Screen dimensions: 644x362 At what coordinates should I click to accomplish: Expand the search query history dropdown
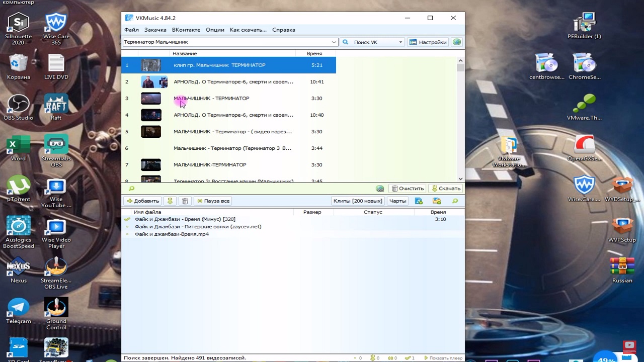point(334,42)
